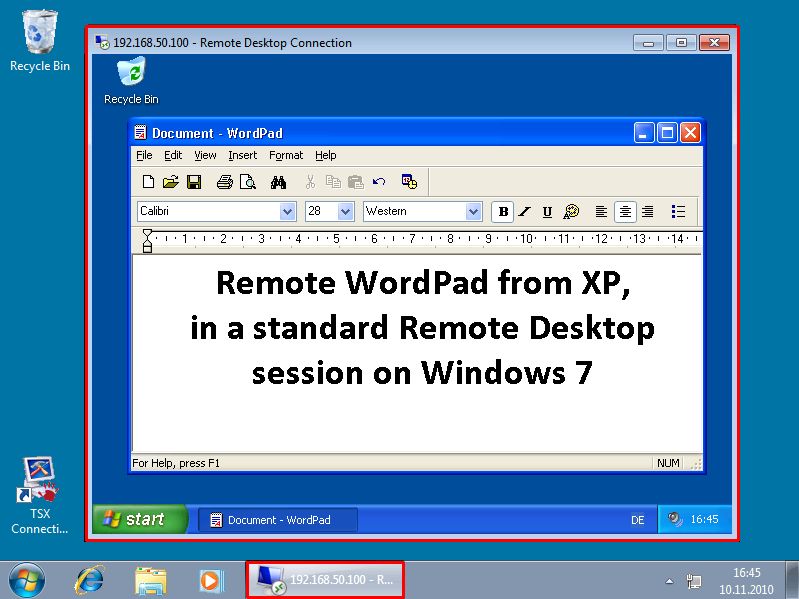Toggle Underline formatting
The image size is (799, 599).
point(547,212)
